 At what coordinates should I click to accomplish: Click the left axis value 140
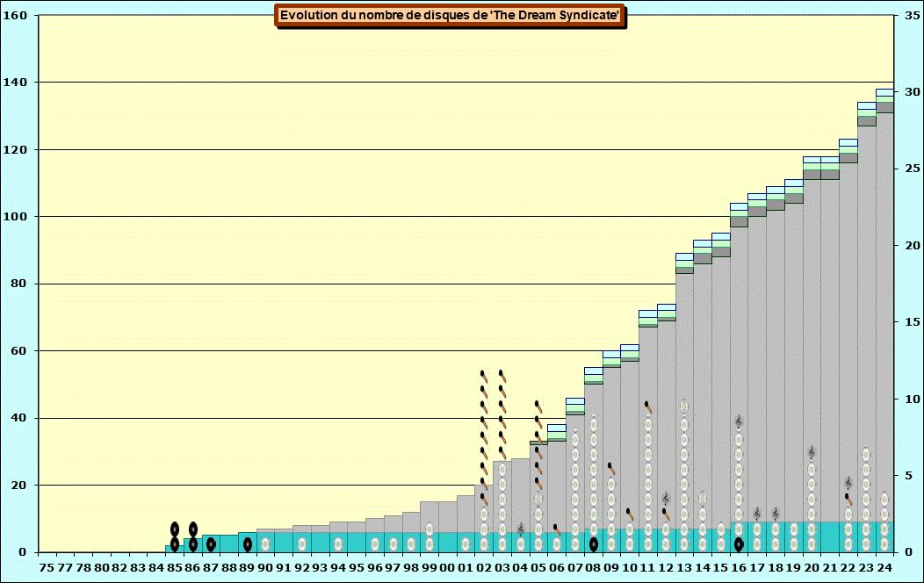pos(14,83)
